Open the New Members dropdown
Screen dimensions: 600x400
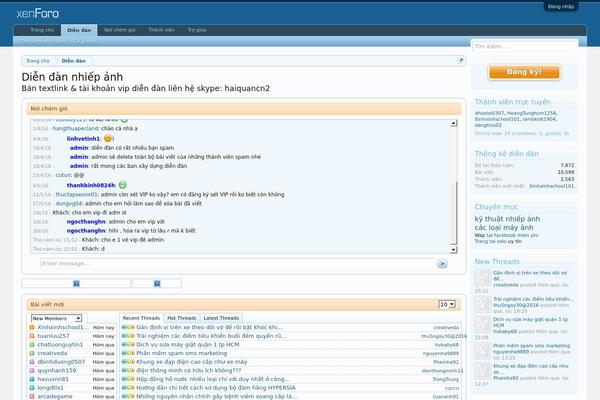tap(56, 318)
